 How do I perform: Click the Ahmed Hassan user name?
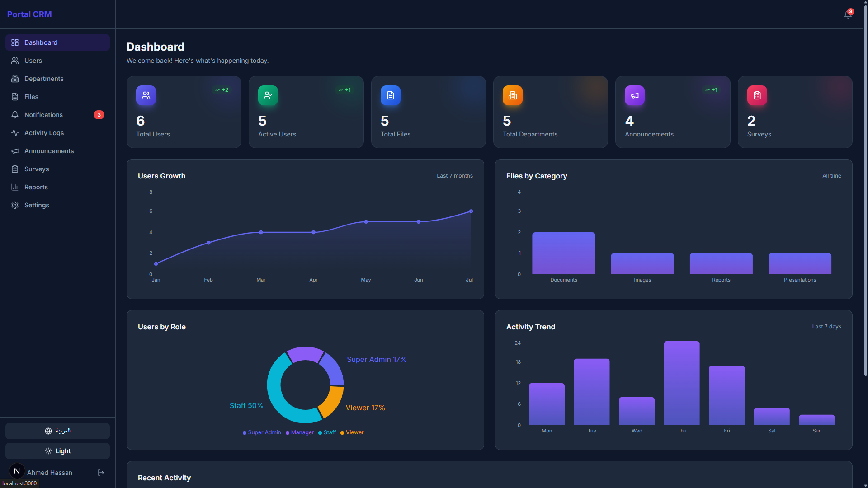[x=50, y=473]
